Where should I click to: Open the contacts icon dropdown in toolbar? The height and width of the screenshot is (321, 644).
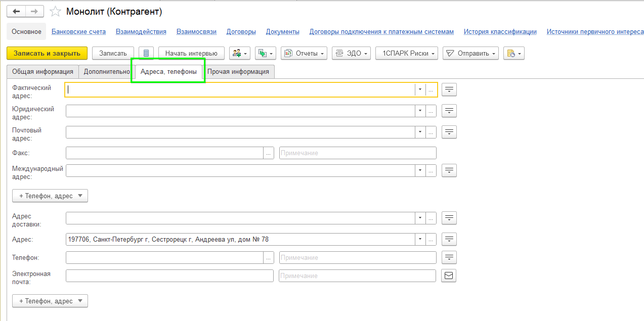click(x=240, y=53)
